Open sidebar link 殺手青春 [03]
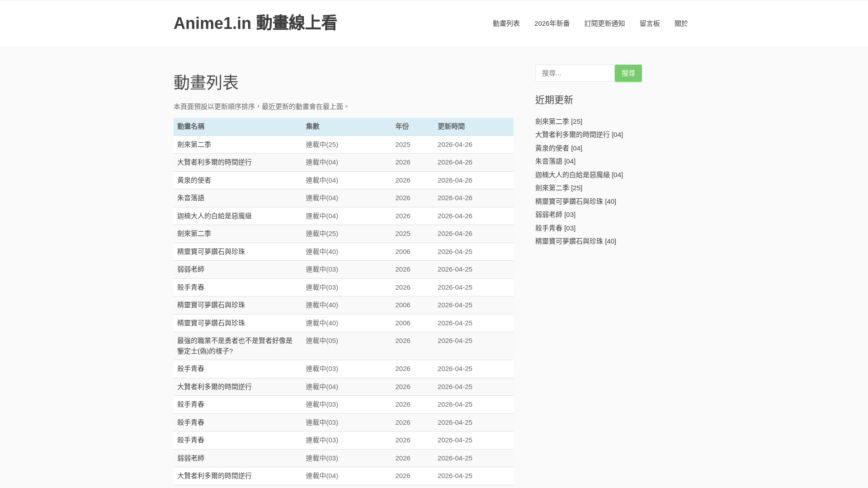The image size is (868, 488). [x=555, y=228]
